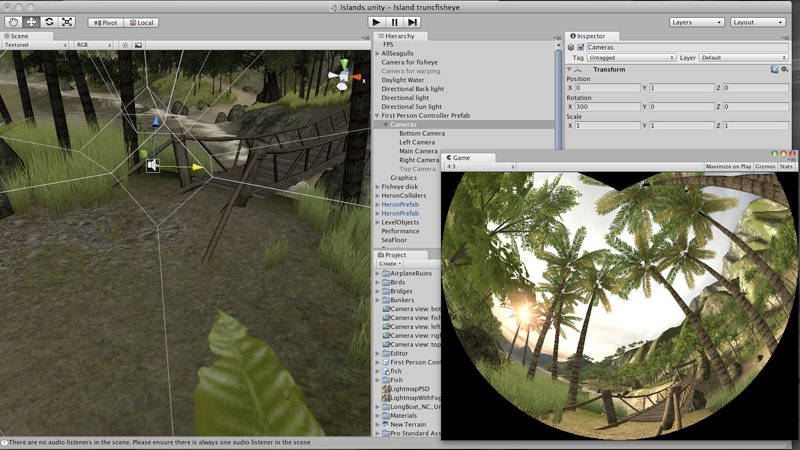The image size is (800, 450).
Task: Select the Hand tool in toolbar
Action: [13, 21]
